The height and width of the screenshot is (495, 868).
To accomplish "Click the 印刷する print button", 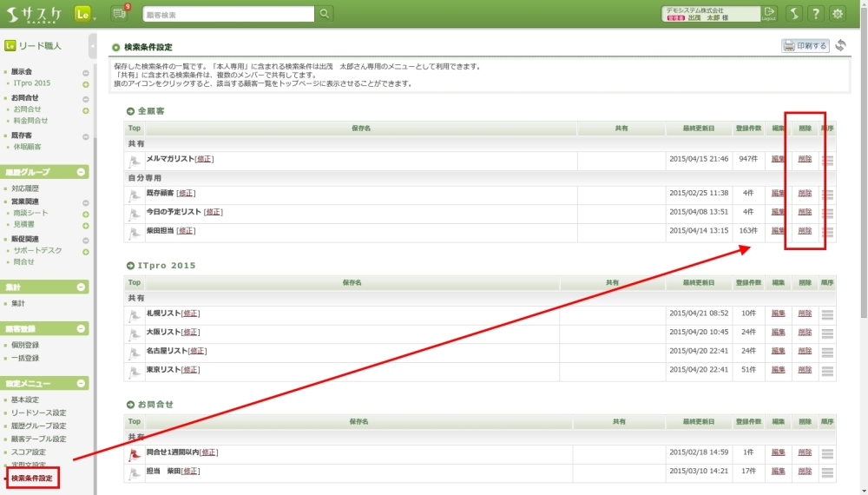I will click(806, 46).
